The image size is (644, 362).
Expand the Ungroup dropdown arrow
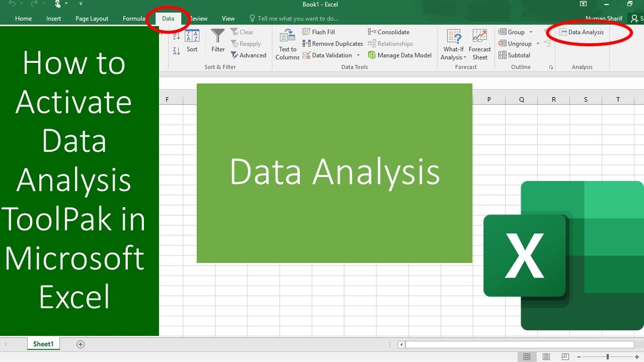point(538,44)
